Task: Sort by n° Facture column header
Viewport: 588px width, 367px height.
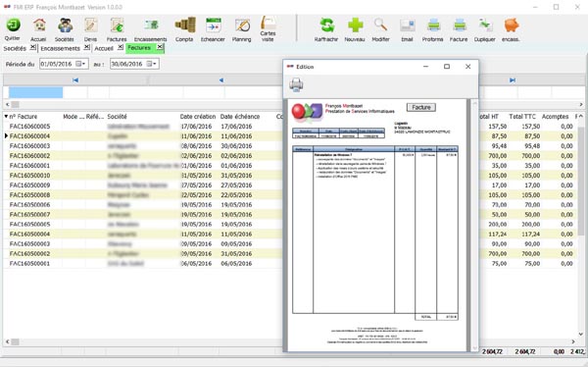Action: [24, 117]
